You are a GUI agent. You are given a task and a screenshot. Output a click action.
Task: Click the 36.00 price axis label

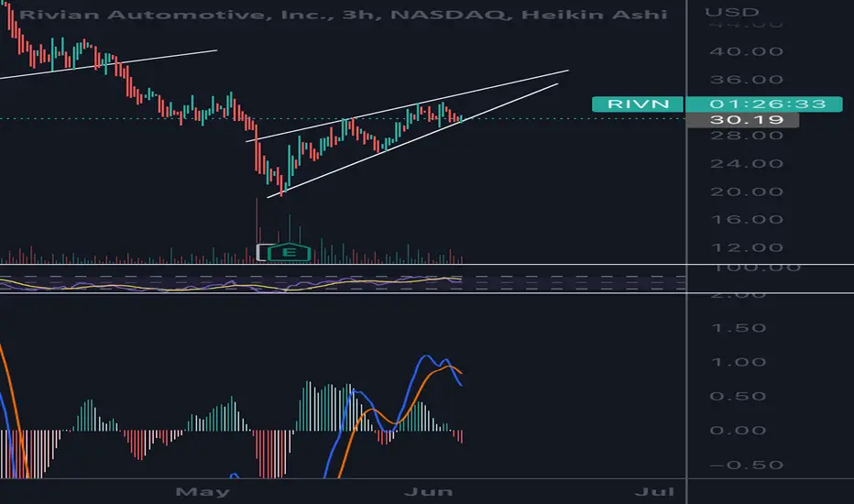[x=746, y=80]
